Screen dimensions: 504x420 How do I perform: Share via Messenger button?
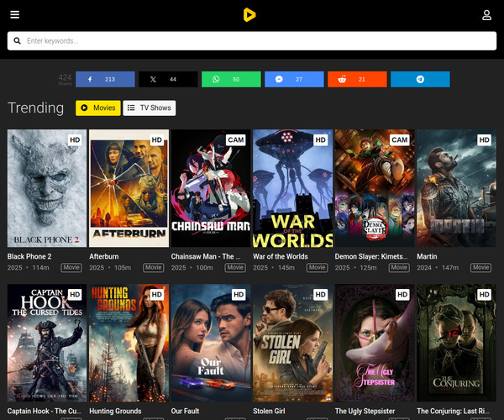pyautogui.click(x=294, y=79)
